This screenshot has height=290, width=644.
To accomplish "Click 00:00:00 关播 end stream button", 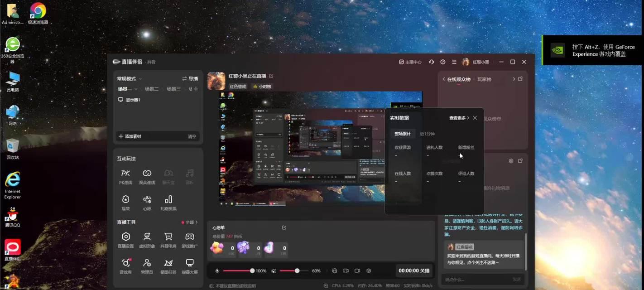I will (413, 271).
